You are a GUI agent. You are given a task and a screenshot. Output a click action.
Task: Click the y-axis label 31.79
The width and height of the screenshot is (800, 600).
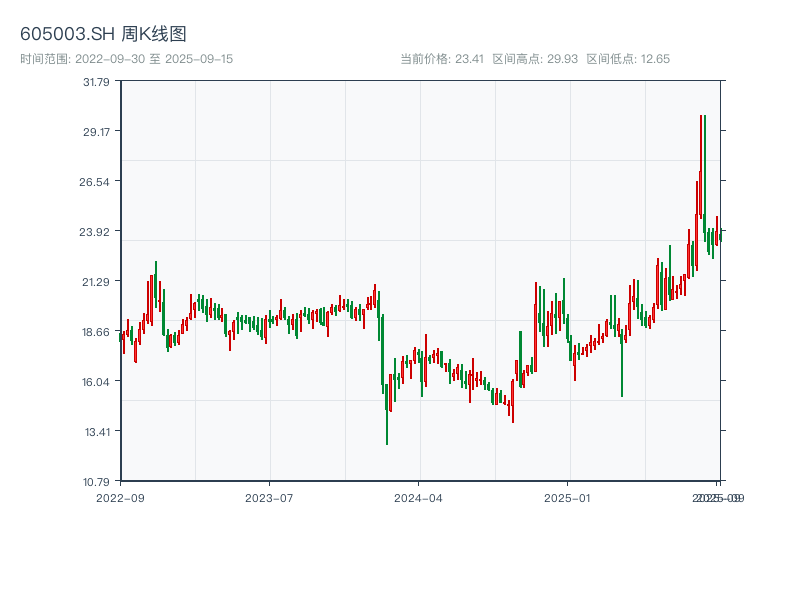96,82
